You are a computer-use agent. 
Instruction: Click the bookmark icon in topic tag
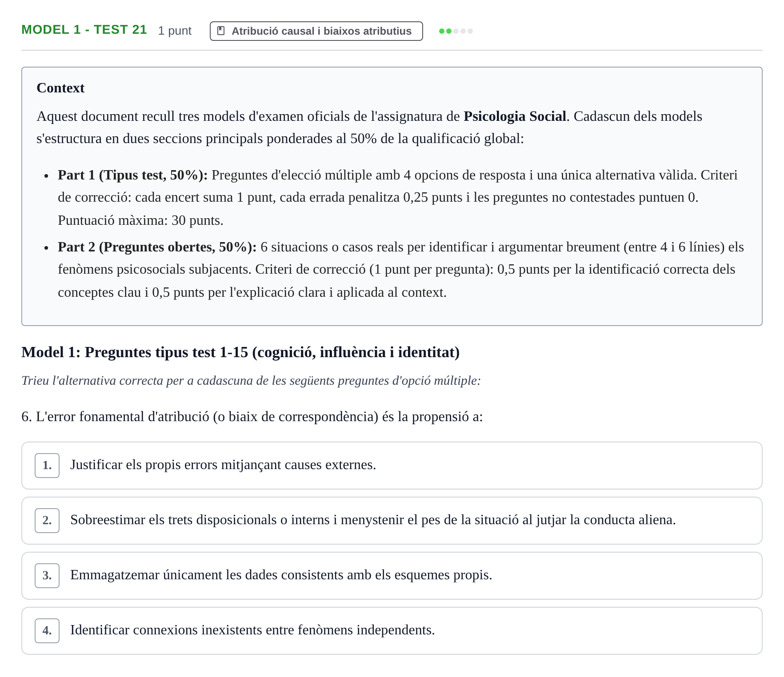(220, 31)
